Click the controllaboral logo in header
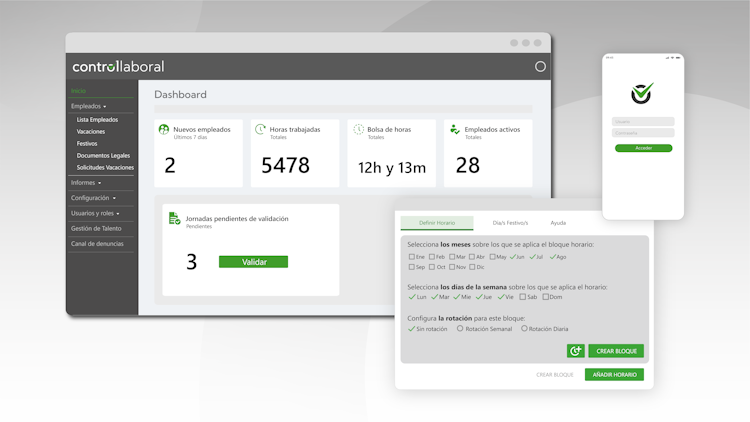Image resolution: width=750 pixels, height=422 pixels. click(118, 67)
